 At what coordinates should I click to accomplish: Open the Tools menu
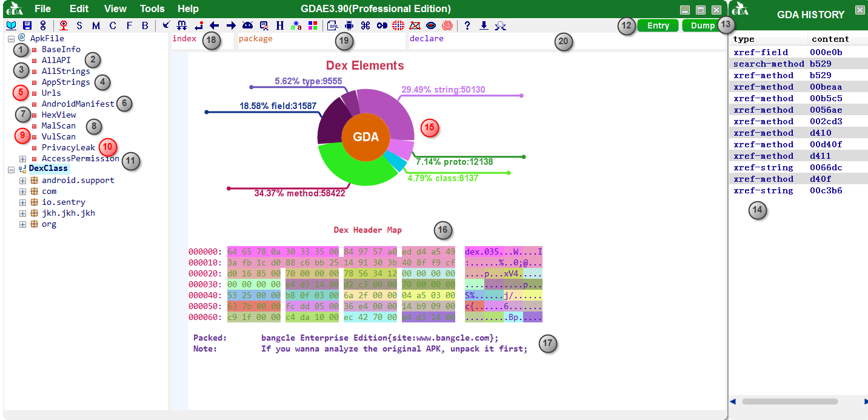coord(152,8)
